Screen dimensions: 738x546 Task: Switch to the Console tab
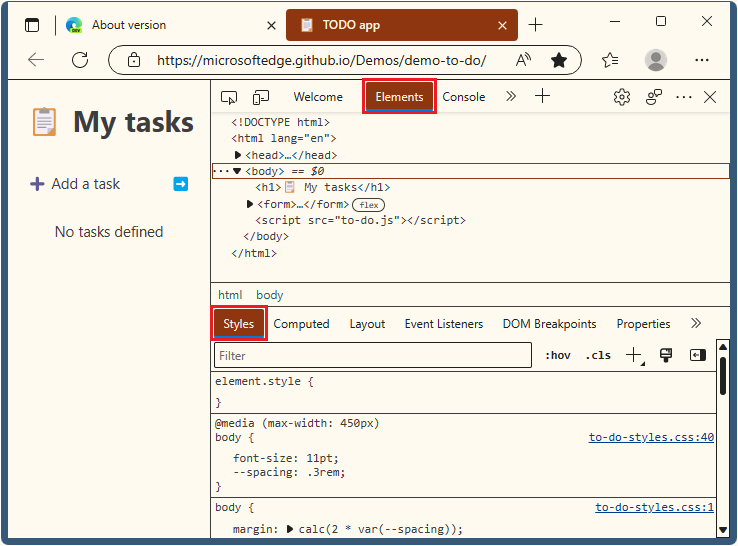click(x=464, y=97)
